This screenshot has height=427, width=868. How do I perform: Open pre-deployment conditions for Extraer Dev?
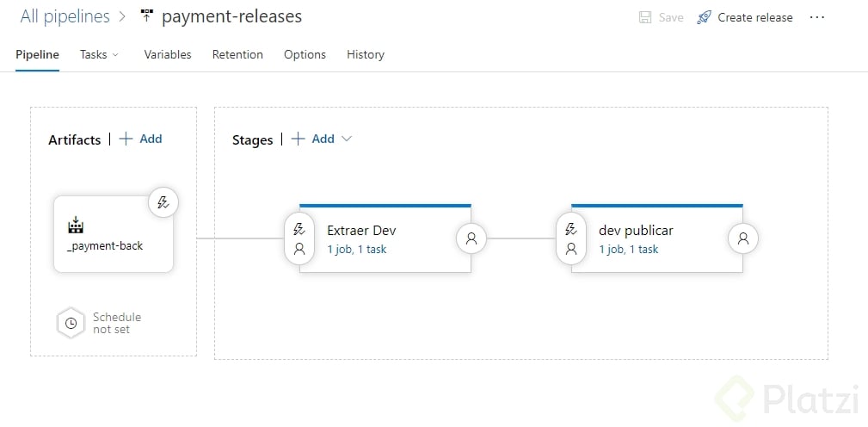299,239
